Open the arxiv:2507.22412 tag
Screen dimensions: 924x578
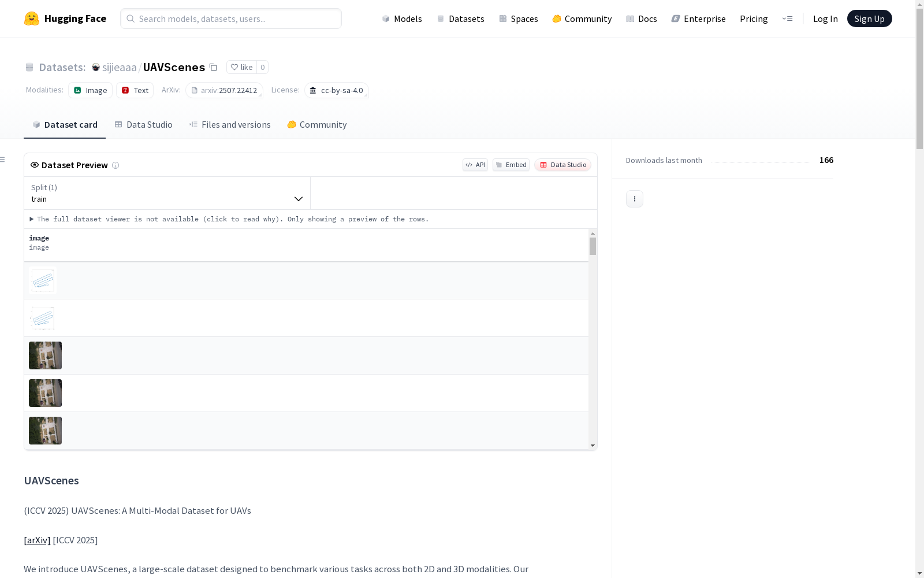point(225,90)
